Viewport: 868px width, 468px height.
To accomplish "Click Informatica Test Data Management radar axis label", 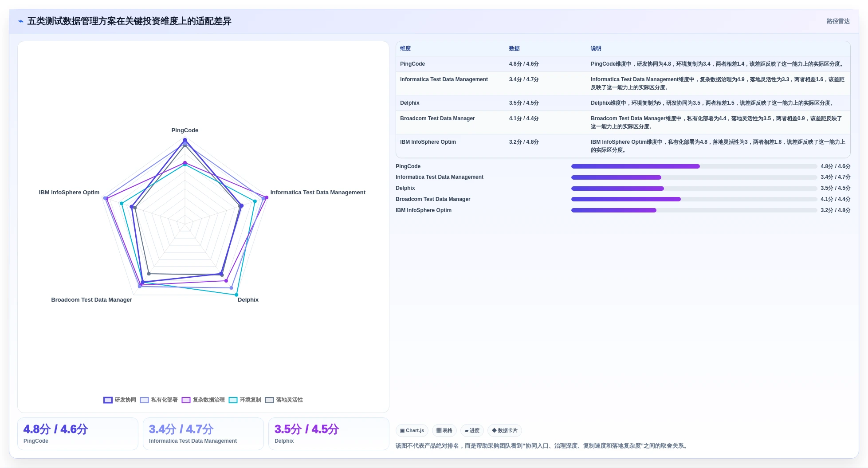I will (318, 193).
